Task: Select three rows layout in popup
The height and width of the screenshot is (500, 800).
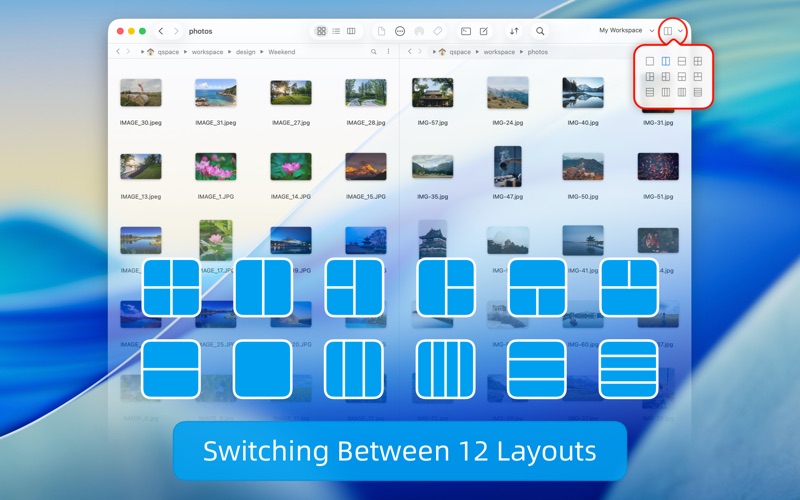Action: tap(649, 92)
